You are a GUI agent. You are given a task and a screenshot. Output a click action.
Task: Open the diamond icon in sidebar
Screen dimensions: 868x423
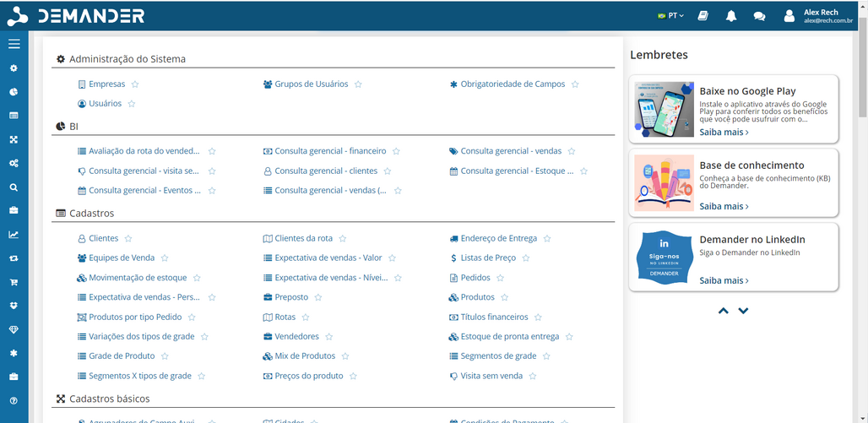click(x=14, y=329)
